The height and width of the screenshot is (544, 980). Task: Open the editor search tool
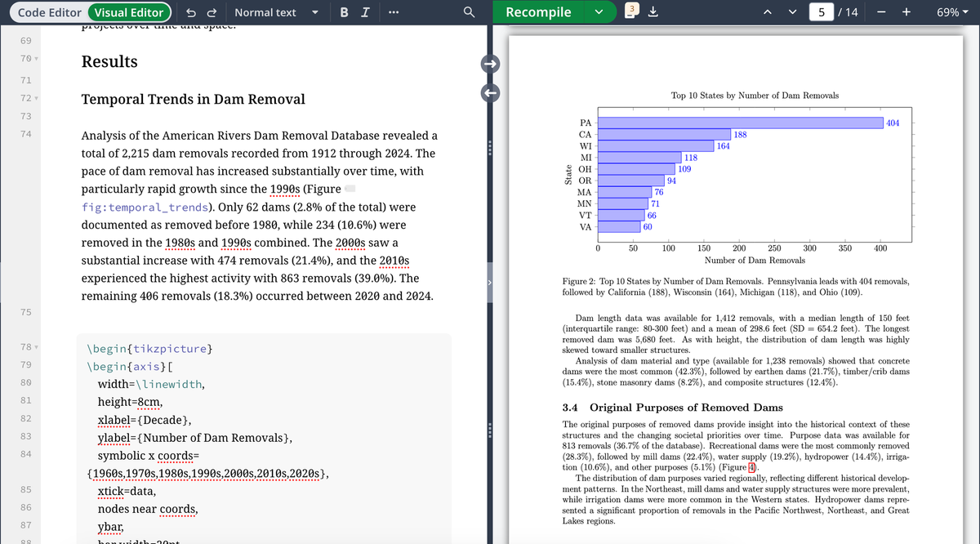pos(469,12)
